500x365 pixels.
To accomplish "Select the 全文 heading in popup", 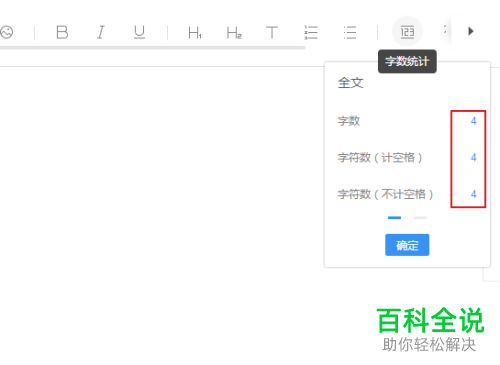I will click(350, 83).
